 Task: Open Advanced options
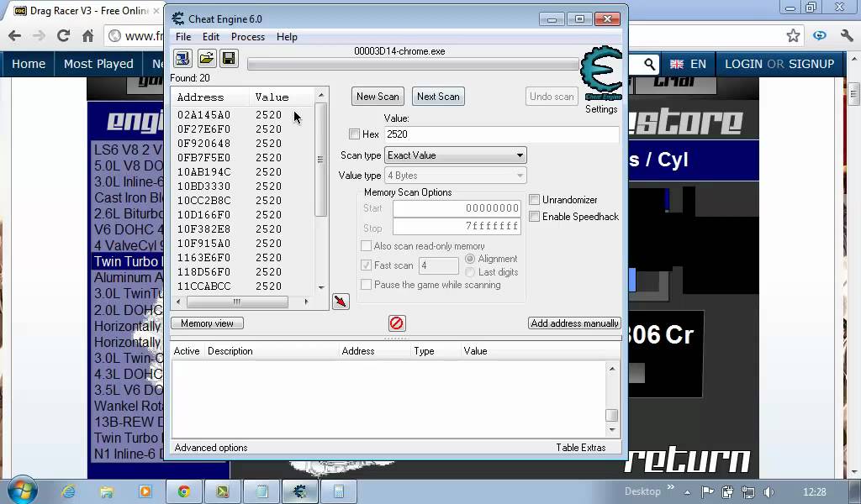click(x=211, y=448)
